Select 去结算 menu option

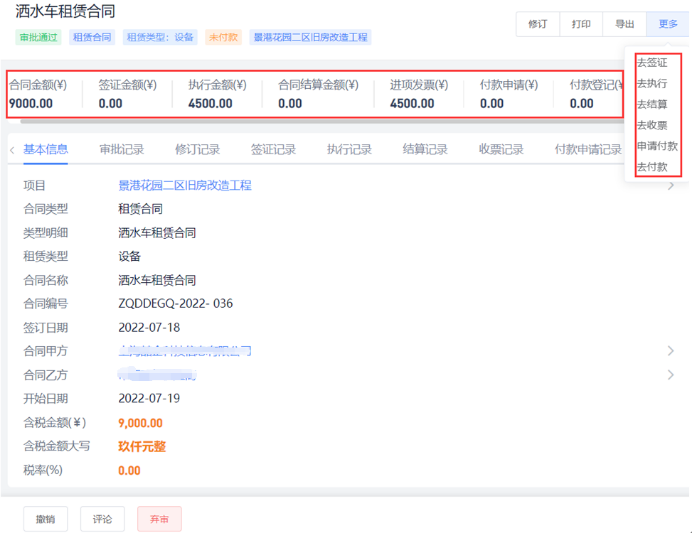[x=652, y=105]
